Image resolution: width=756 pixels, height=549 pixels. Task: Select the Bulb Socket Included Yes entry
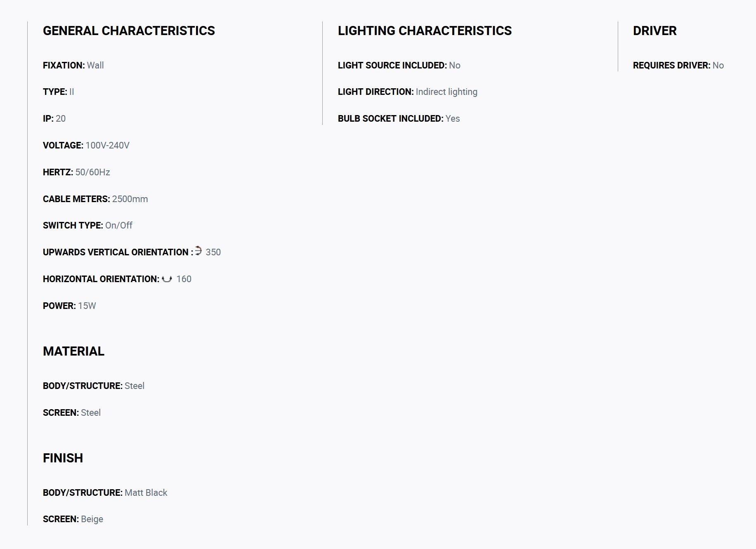pyautogui.click(x=399, y=118)
